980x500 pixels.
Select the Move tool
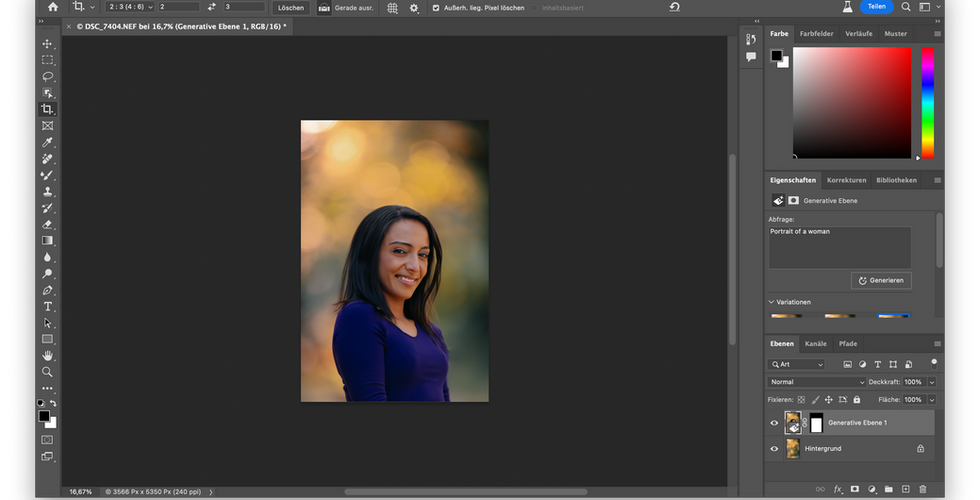tap(47, 44)
